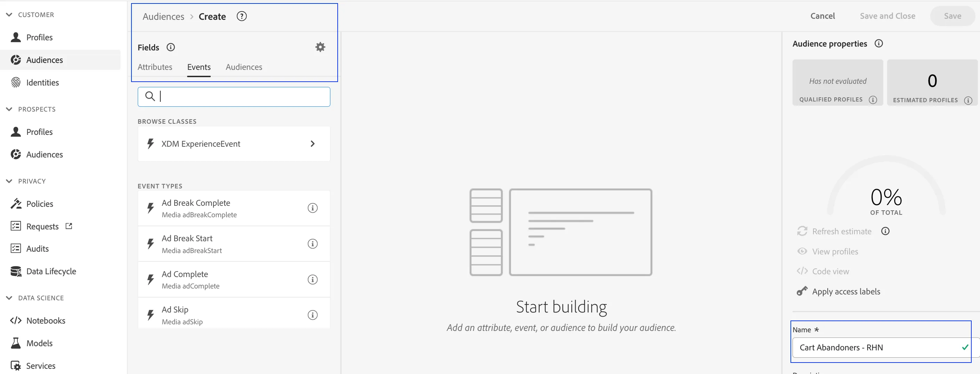This screenshot has width=980, height=374.
Task: Click Save and Close
Action: point(887,16)
